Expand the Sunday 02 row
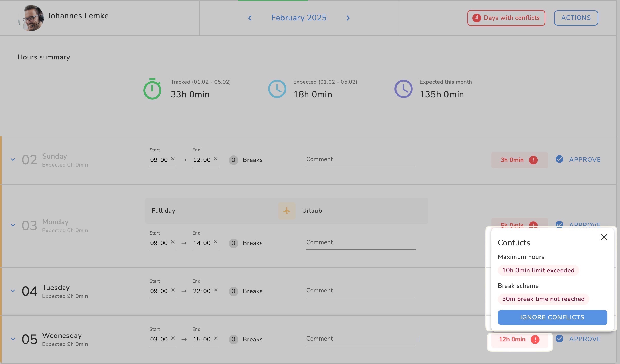Screen dimensions: 620x364 (13, 160)
